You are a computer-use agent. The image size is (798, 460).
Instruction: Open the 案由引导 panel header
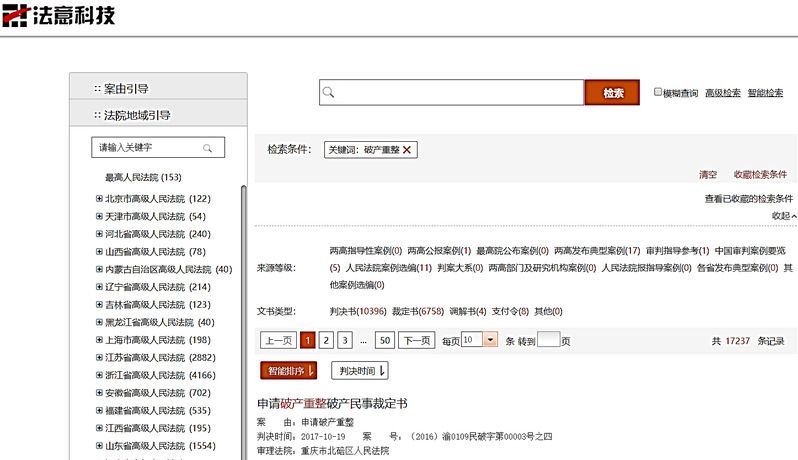(157, 88)
